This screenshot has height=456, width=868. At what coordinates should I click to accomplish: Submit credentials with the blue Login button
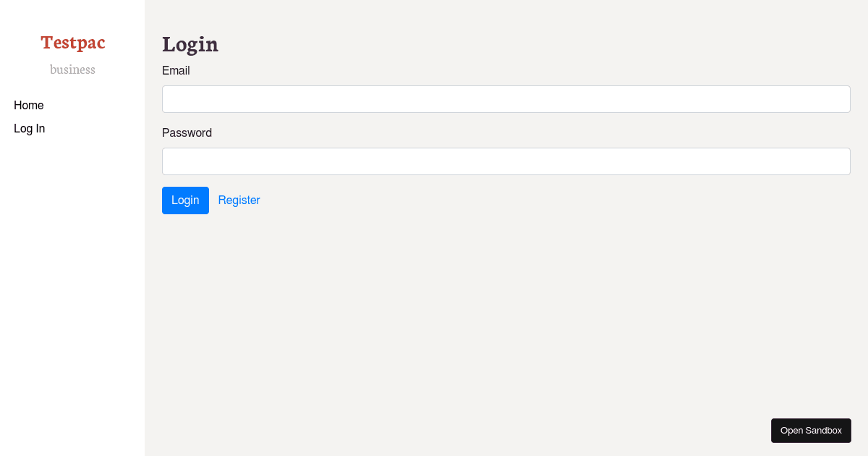click(x=185, y=200)
